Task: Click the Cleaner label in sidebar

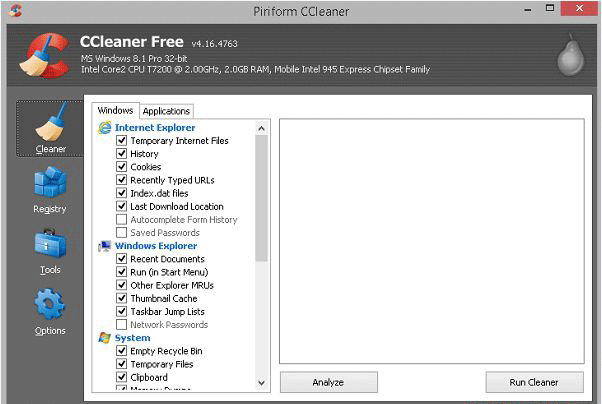Action: point(51,149)
